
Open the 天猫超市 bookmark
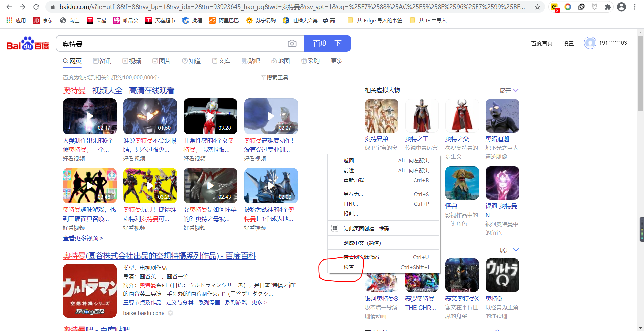[160, 20]
